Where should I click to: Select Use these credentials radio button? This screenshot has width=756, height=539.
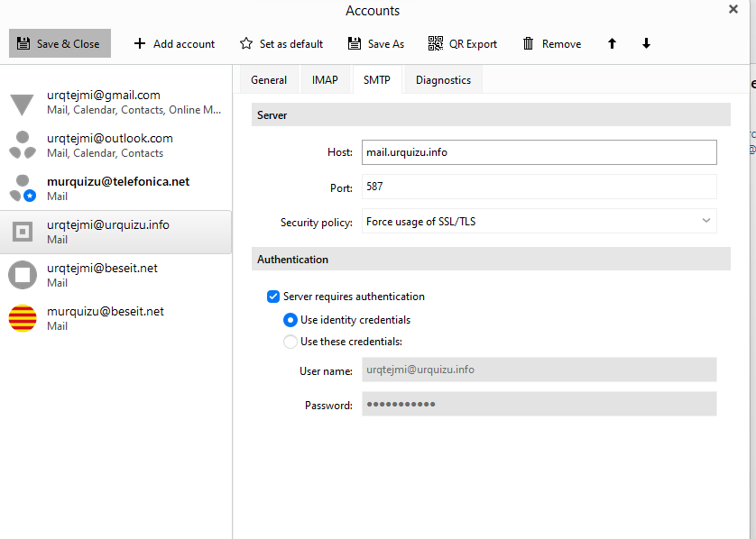click(290, 342)
